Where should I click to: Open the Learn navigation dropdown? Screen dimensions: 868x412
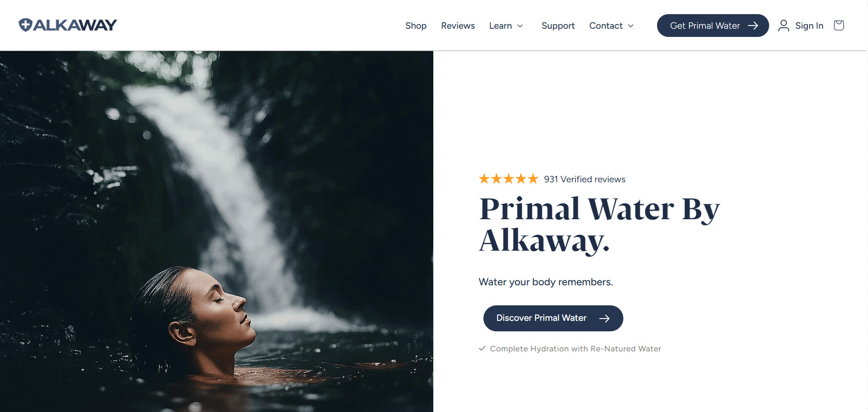coord(506,26)
